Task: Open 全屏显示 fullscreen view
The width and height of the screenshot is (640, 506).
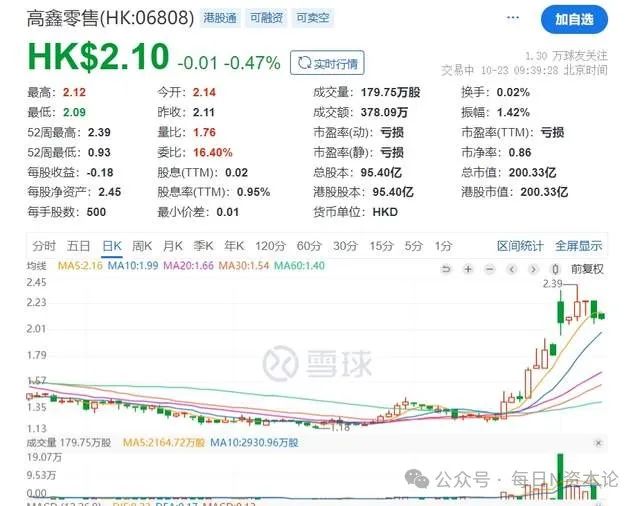Action: coord(578,246)
